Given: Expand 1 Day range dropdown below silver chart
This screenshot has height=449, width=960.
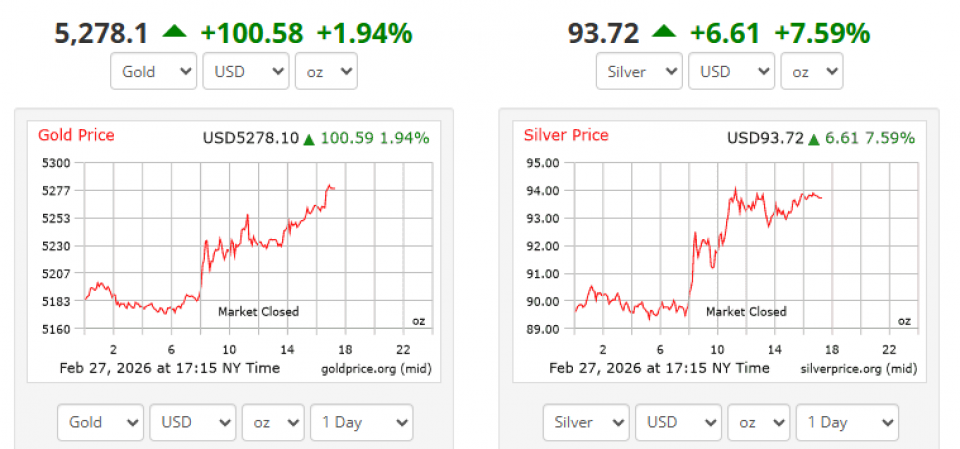Looking at the screenshot, I should point(847,422).
